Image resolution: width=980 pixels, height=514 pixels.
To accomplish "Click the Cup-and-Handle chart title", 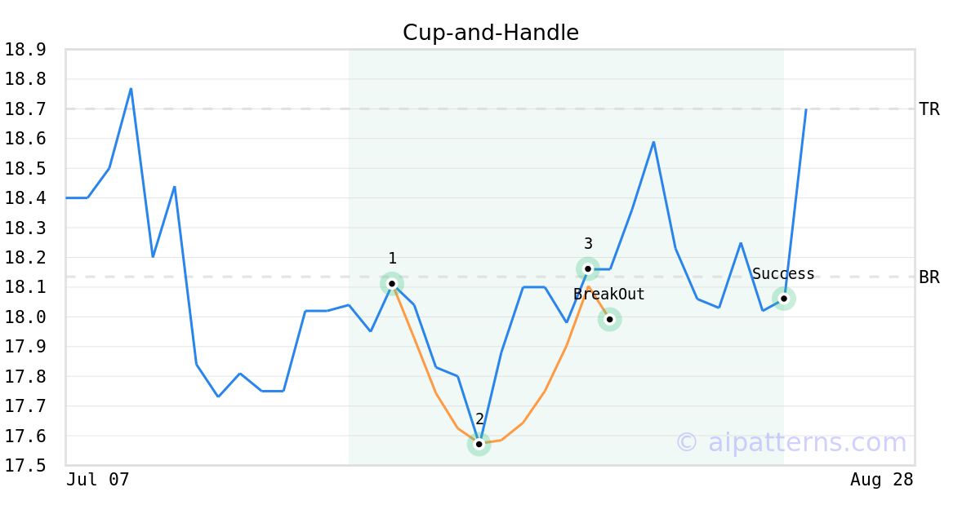I will point(491,33).
